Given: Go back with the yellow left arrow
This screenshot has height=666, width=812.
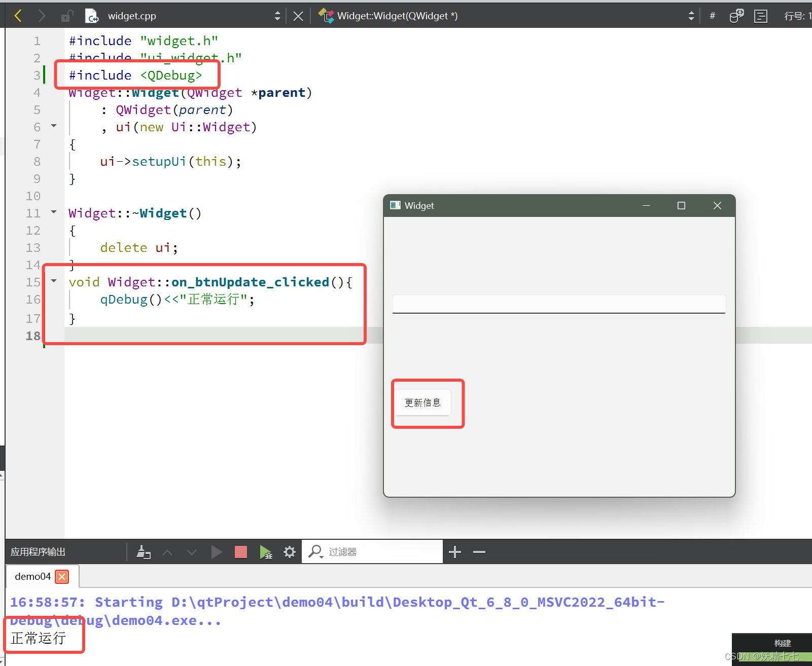Looking at the screenshot, I should (x=18, y=16).
